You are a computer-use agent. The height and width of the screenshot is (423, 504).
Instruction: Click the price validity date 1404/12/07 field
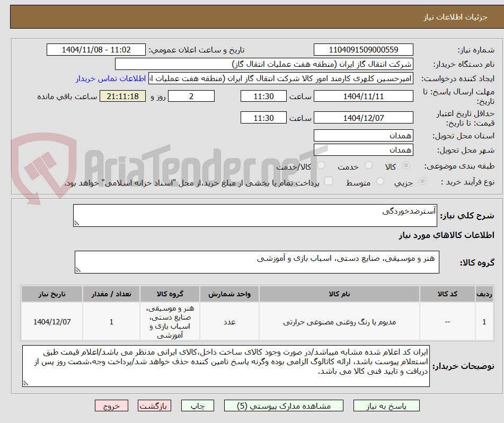pos(363,118)
